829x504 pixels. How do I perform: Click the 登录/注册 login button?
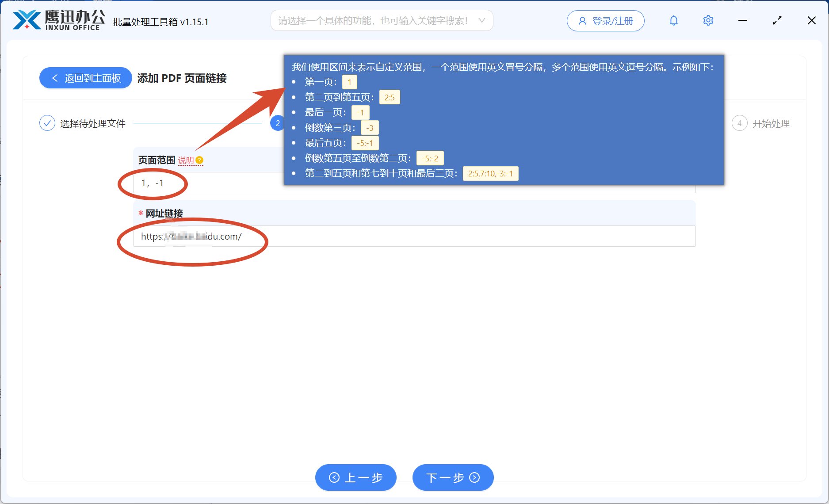[x=605, y=21]
